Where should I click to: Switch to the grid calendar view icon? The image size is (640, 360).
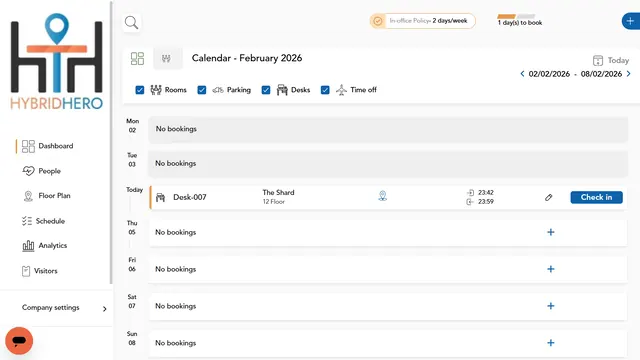pos(137,58)
